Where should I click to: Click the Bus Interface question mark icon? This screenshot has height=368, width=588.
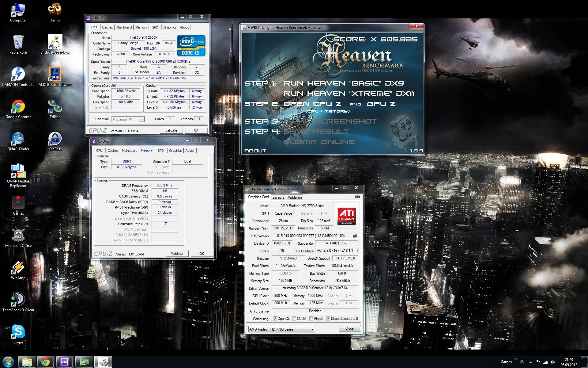[x=357, y=251]
